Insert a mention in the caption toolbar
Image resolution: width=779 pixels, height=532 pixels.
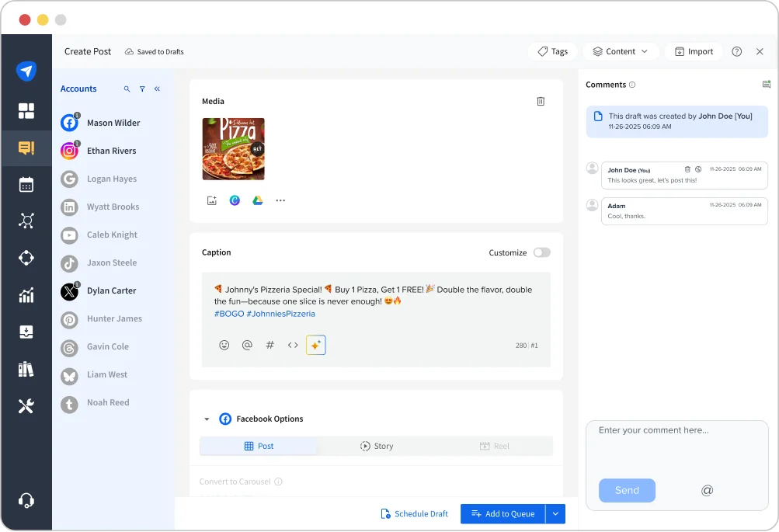(x=247, y=346)
